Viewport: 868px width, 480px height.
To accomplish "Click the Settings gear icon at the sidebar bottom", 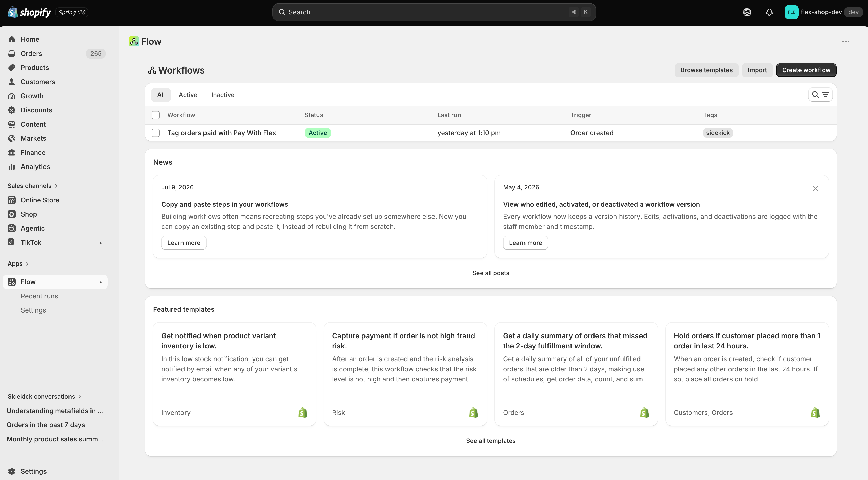I will (x=12, y=471).
